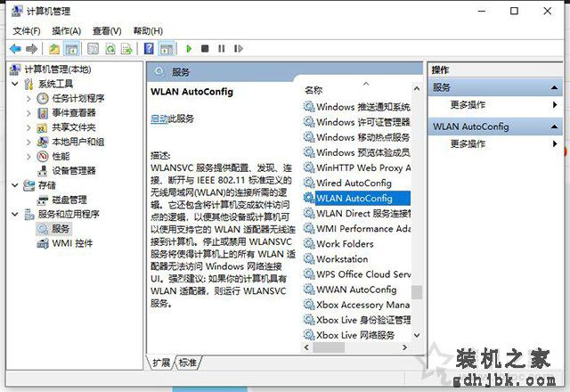Sort services by 名称 column header
The image size is (570, 392).
pyautogui.click(x=313, y=90)
